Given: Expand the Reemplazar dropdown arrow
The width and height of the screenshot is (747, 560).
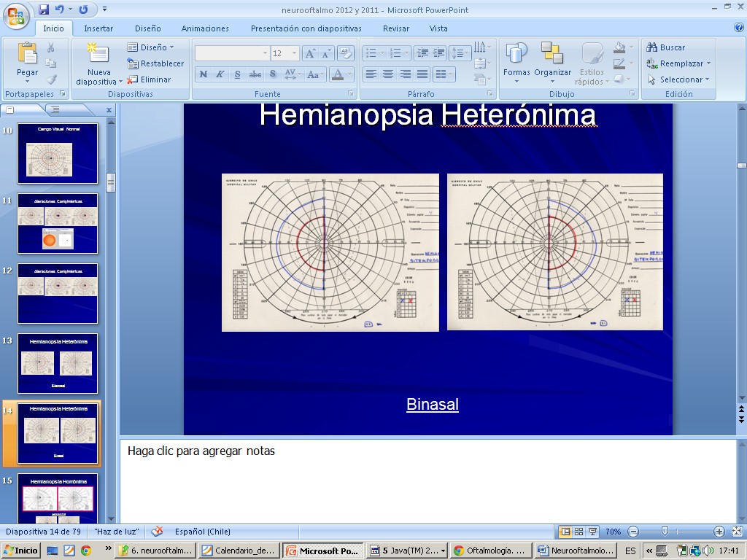Looking at the screenshot, I should (x=708, y=63).
